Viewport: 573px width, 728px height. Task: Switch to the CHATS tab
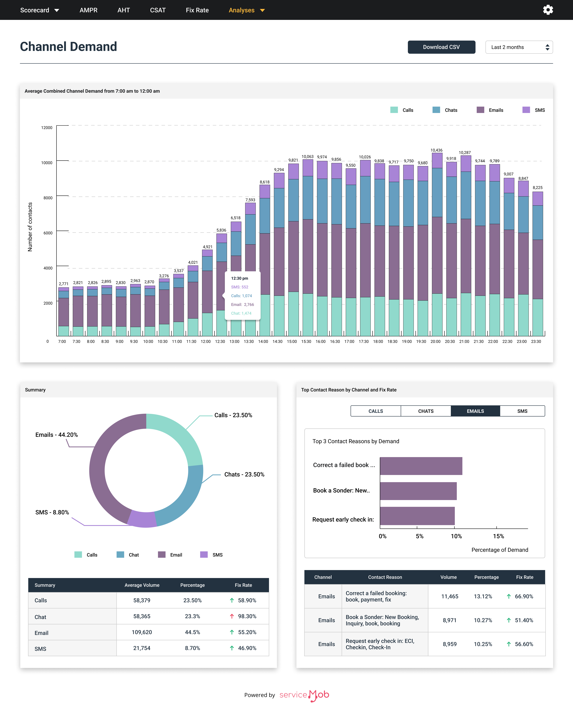click(x=426, y=411)
